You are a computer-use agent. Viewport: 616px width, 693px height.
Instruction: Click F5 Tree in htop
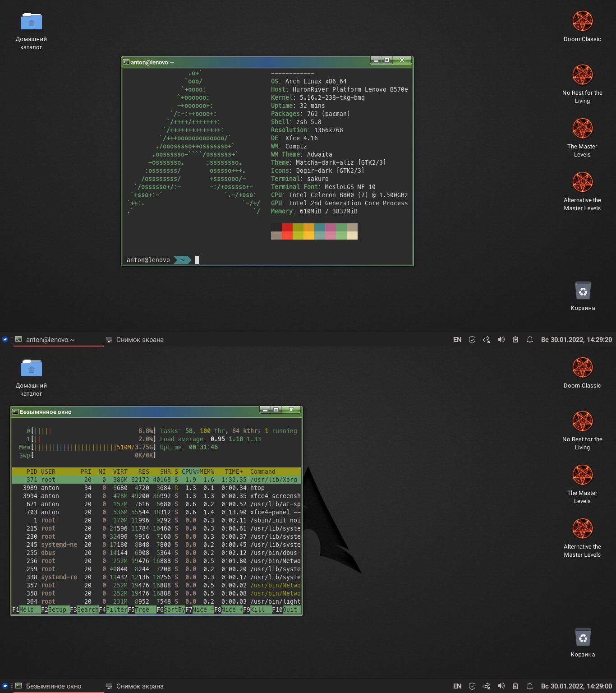coord(142,610)
